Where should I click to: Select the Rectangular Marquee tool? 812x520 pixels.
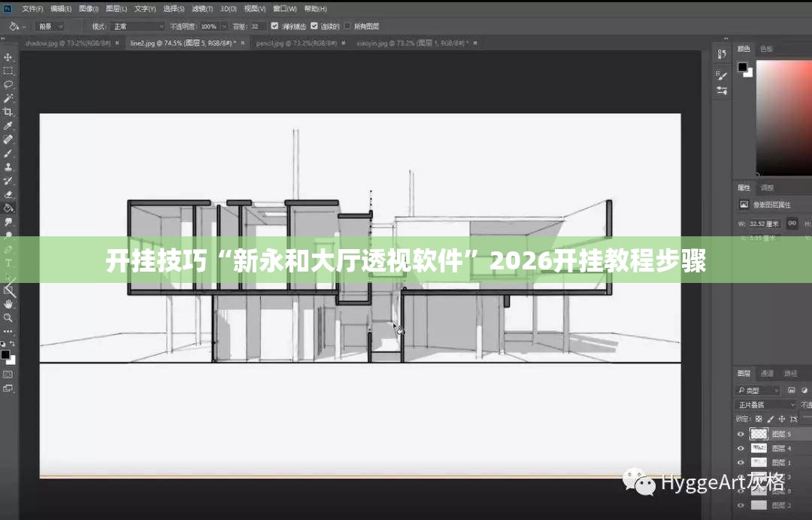(8, 71)
